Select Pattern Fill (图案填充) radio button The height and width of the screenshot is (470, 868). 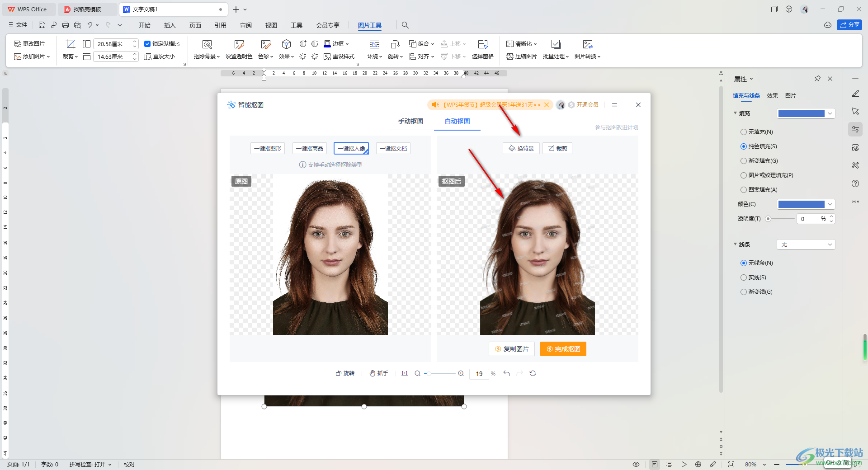point(744,190)
